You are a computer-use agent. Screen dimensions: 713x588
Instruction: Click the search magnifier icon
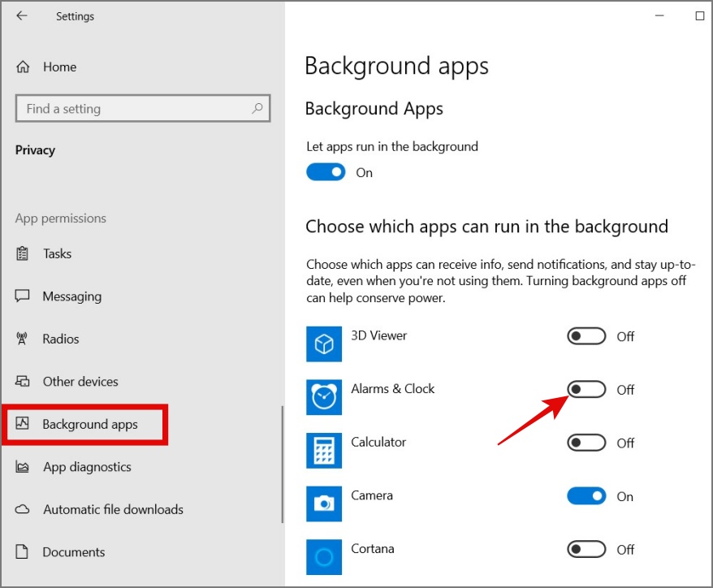pos(257,108)
